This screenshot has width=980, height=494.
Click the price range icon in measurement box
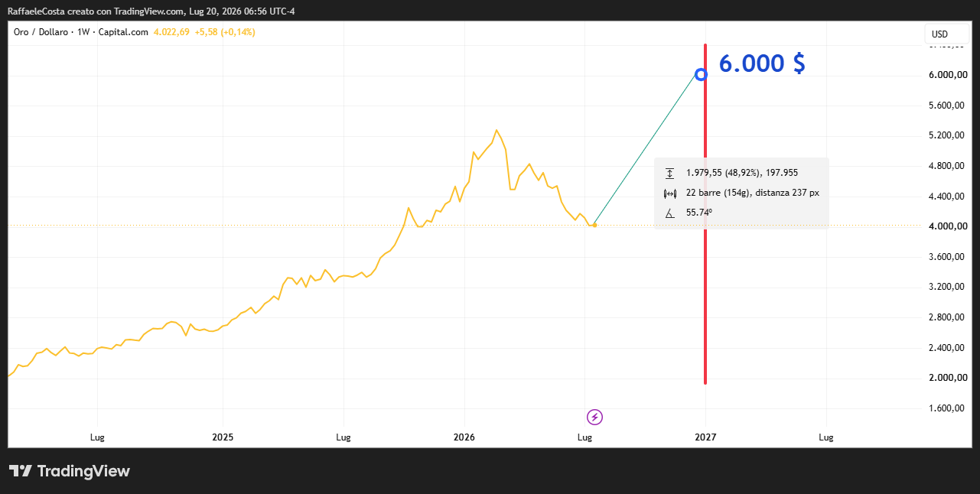(x=670, y=173)
